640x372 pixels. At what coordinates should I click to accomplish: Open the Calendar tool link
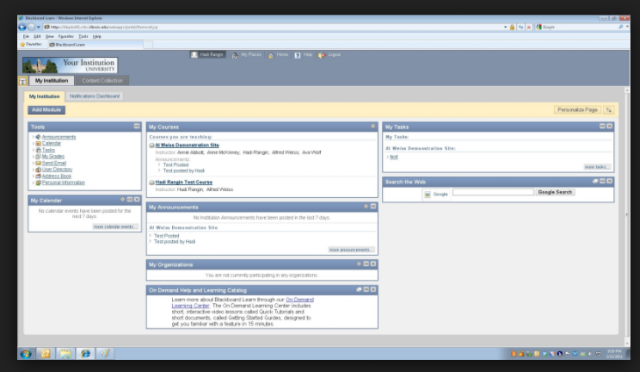[x=51, y=143]
